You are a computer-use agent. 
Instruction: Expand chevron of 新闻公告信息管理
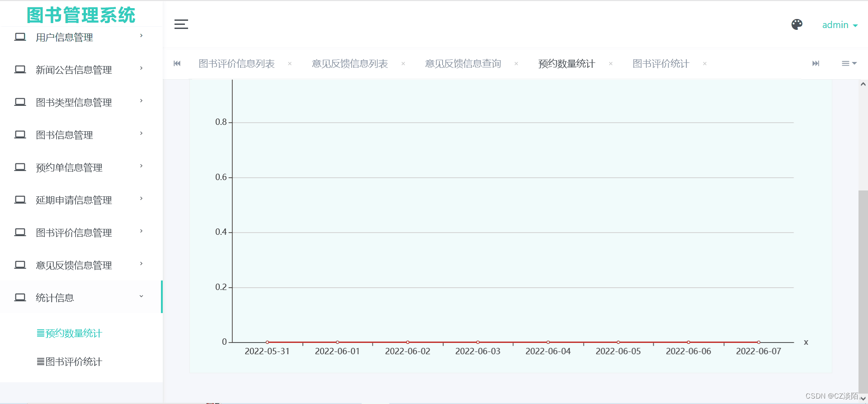coord(142,68)
